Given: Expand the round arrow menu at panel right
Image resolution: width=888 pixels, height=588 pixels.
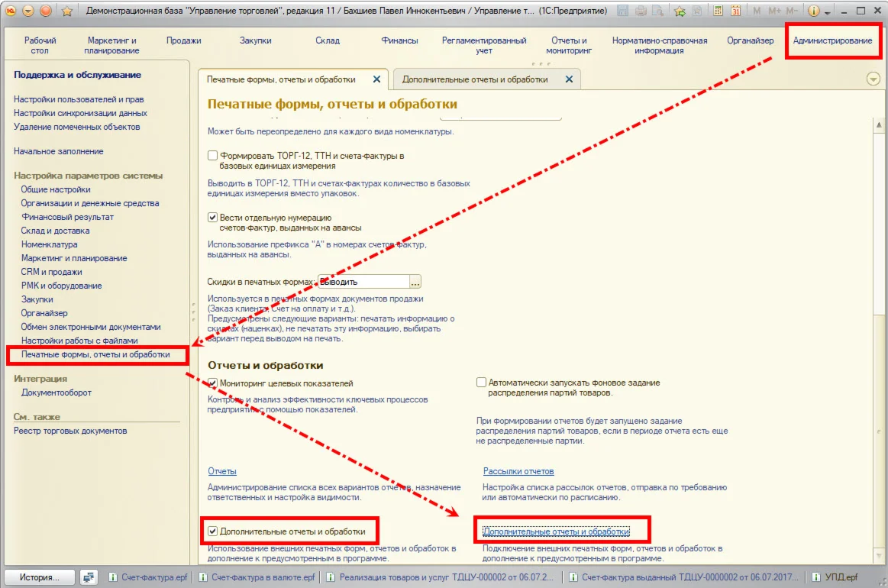Looking at the screenshot, I should point(873,79).
